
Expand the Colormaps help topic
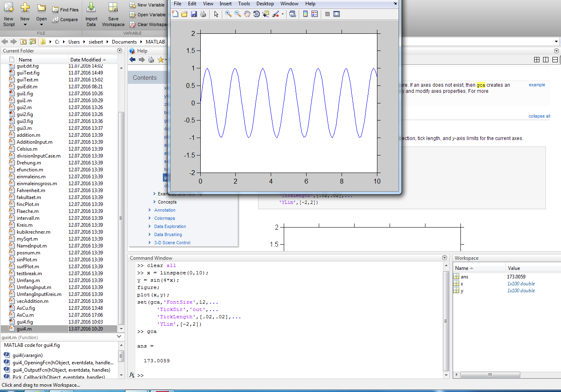[149, 218]
